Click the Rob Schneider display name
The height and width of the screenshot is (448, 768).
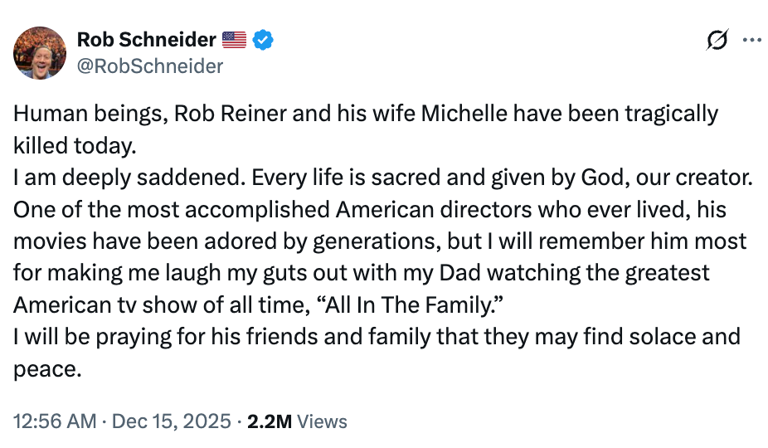point(146,40)
